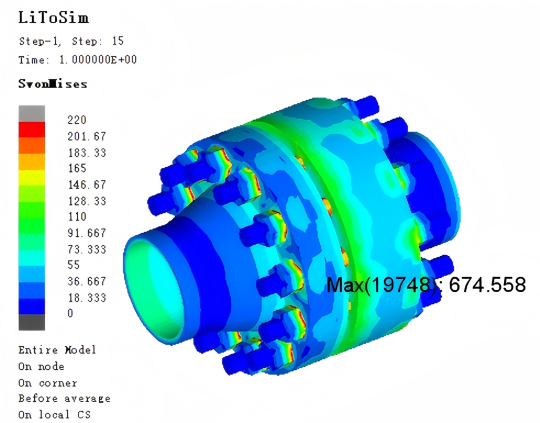Select legend value 73.333
Viewport: 540px width, 423px height.
pyautogui.click(x=87, y=249)
